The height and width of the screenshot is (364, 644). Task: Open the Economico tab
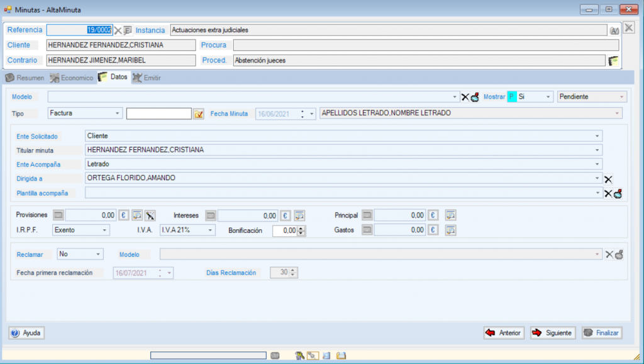click(x=72, y=77)
